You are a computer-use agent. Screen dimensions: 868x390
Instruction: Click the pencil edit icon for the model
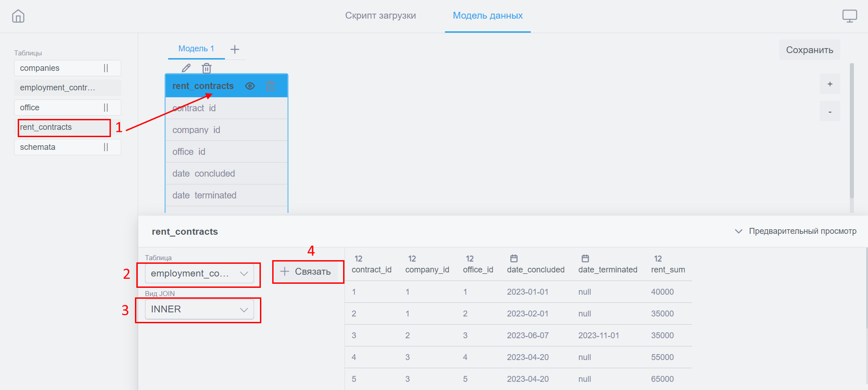click(186, 68)
